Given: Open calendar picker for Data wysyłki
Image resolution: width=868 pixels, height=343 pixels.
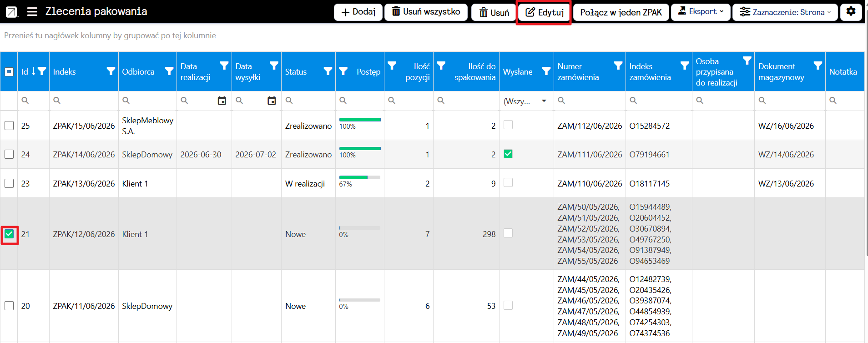Looking at the screenshot, I should [272, 101].
